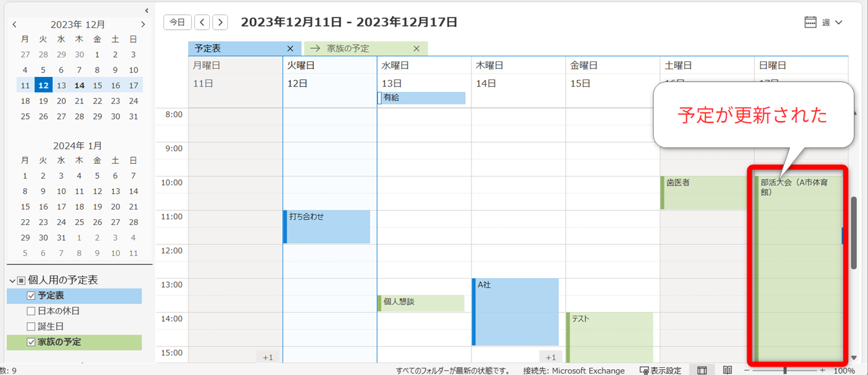Uncheck the 家族の予定 calendar checkbox
This screenshot has width=868, height=375.
[x=31, y=343]
